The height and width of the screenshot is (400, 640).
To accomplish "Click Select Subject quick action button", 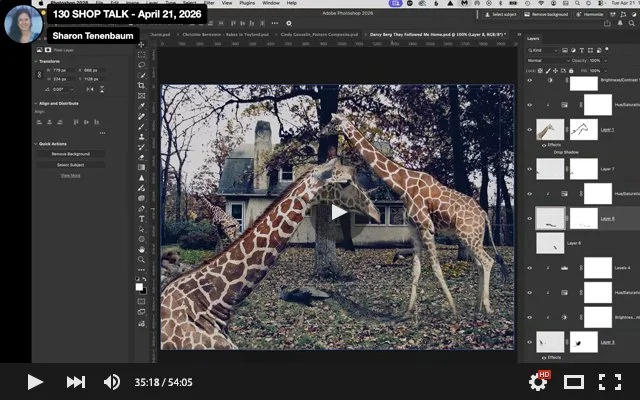I will pos(71,165).
